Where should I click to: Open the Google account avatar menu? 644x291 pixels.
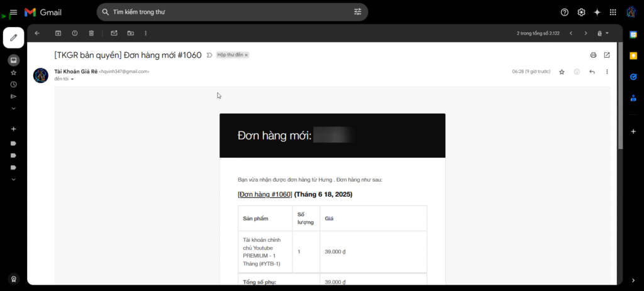[631, 13]
